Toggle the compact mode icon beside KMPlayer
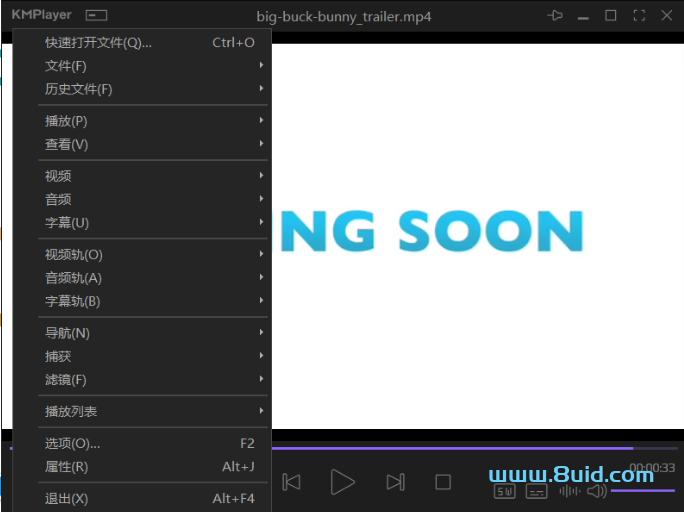This screenshot has height=512, width=684. [x=96, y=16]
